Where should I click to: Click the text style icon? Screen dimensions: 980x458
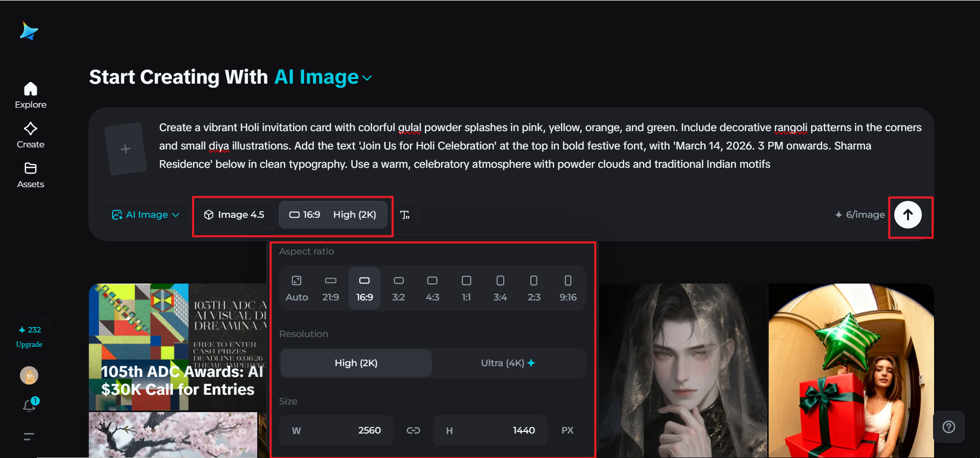(x=405, y=215)
